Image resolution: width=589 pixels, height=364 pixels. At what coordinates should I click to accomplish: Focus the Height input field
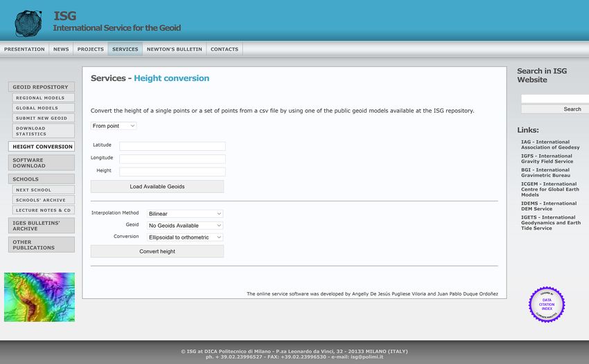(173, 172)
